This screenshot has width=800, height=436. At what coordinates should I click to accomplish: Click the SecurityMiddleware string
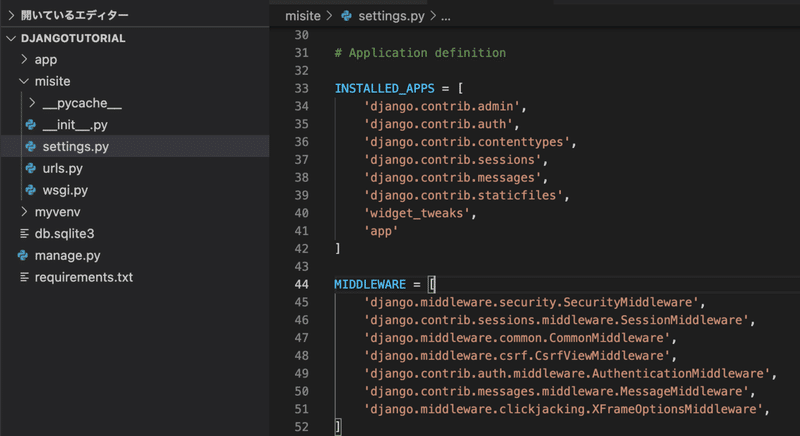(531, 302)
